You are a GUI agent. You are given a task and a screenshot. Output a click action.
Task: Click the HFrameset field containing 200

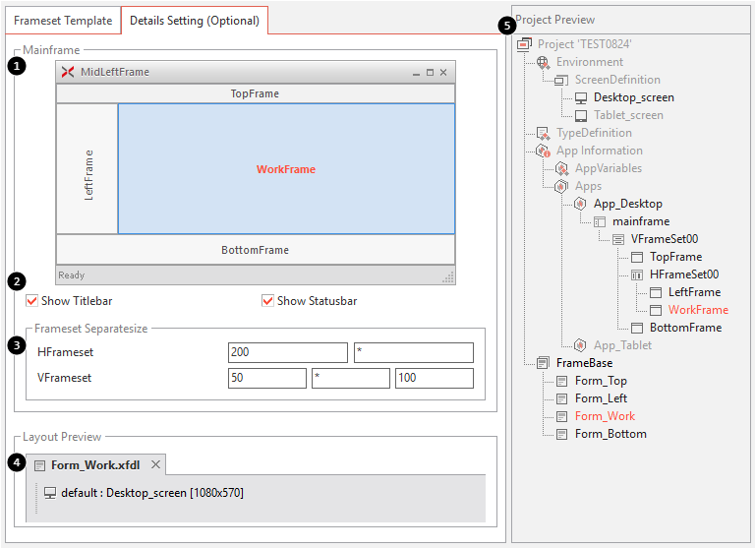point(287,352)
